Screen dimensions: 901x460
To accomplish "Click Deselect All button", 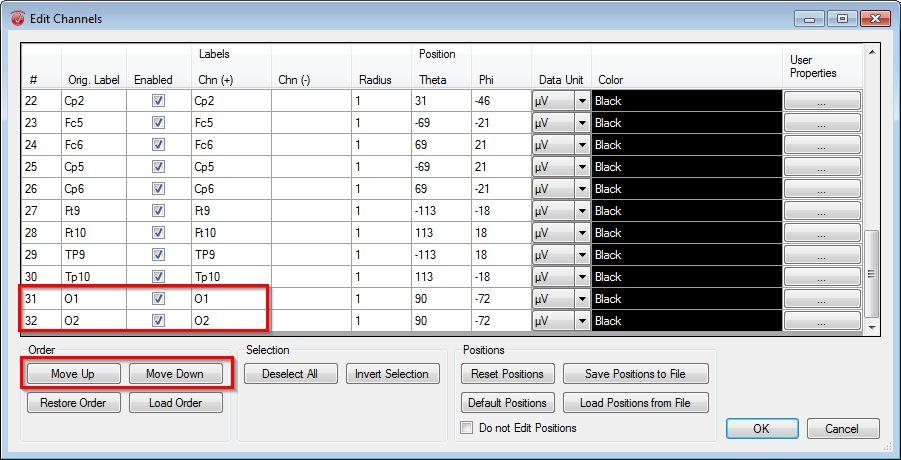I will click(x=290, y=374).
